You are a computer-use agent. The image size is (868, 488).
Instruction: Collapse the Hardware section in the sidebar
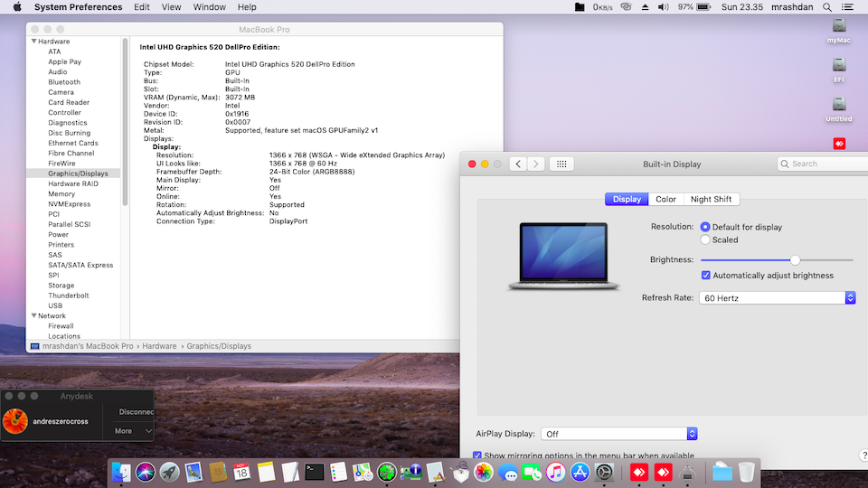[34, 42]
